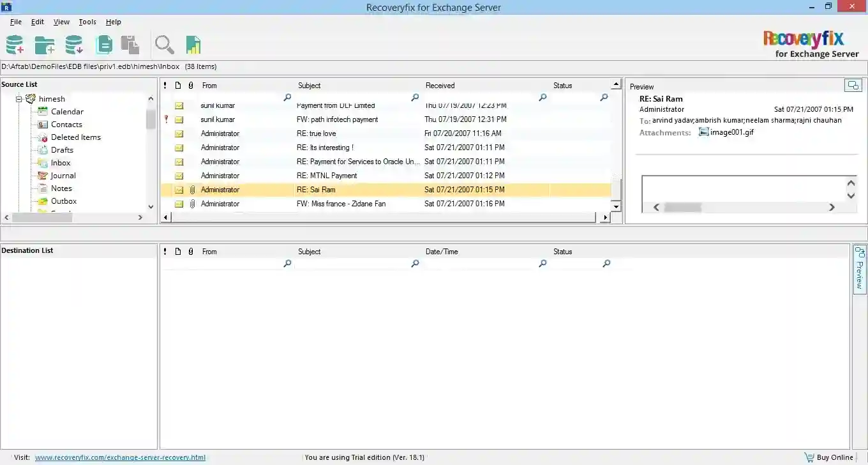Viewport: 868px width, 465px height.
Task: Open the vertical Preview tab on right edge
Action: click(859, 269)
